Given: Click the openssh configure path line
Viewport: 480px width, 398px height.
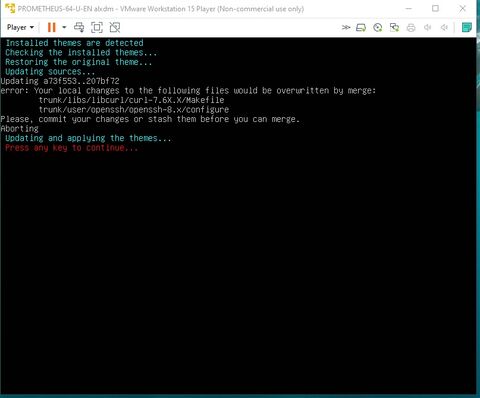Looking at the screenshot, I should pos(134,109).
